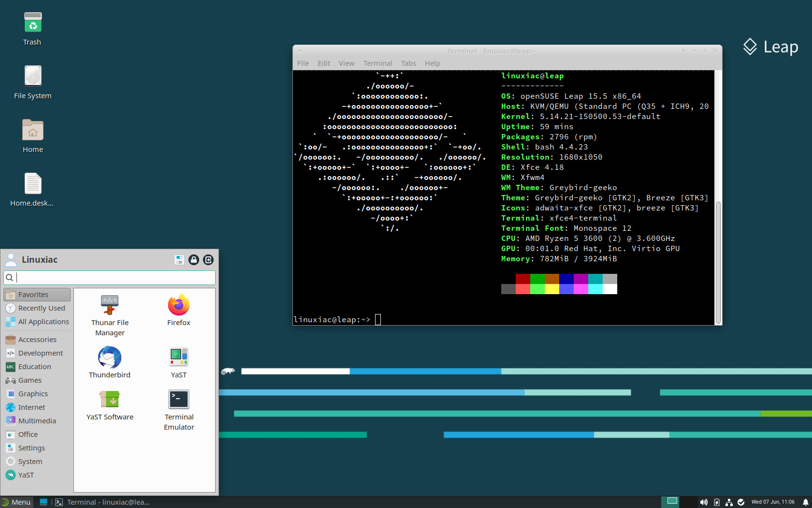Click the red color block in neofetch output
The image size is (812, 508).
pyautogui.click(x=523, y=279)
